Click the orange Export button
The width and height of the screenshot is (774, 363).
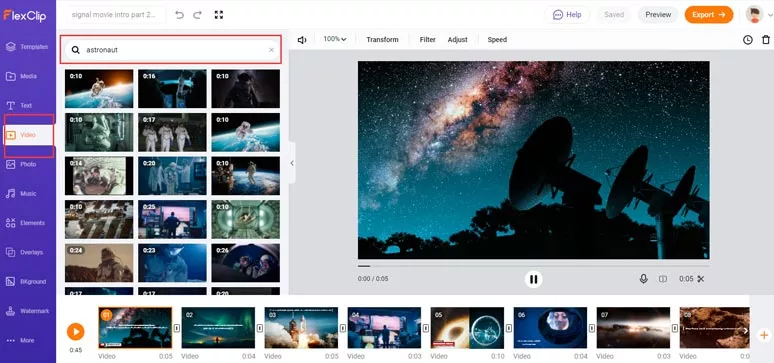tap(708, 15)
